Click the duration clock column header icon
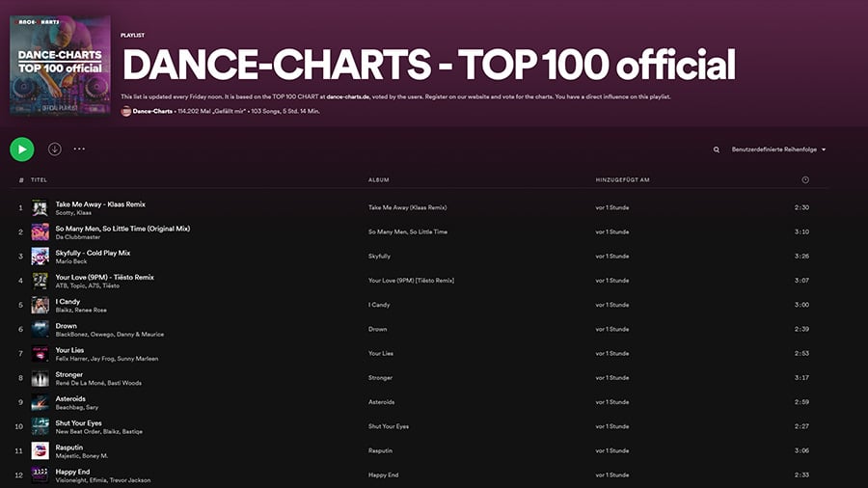This screenshot has width=868, height=488. (805, 179)
